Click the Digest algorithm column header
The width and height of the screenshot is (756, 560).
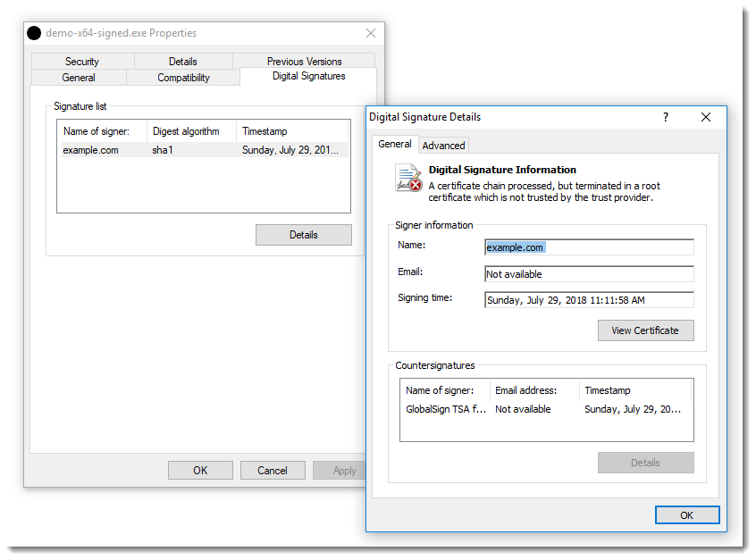[189, 130]
